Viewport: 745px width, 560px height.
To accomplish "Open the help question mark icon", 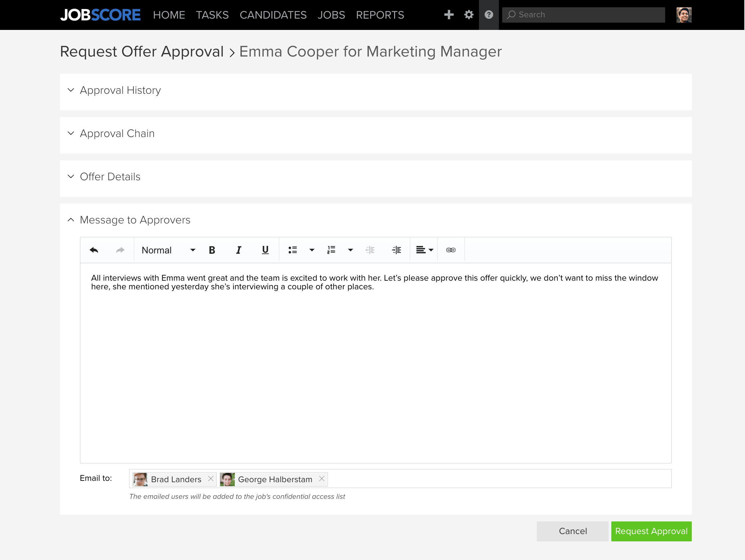I will pos(489,15).
